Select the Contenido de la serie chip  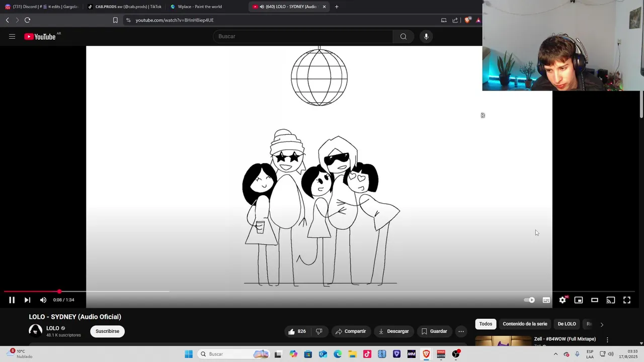point(525,324)
